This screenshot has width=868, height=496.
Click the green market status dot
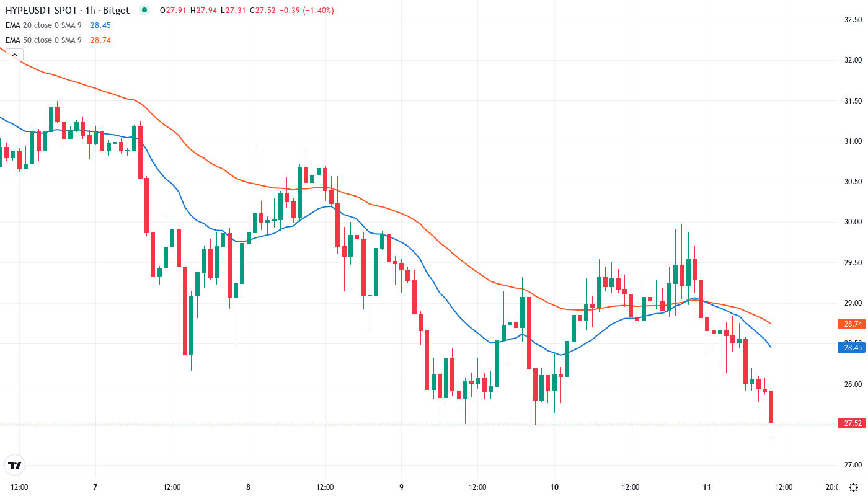(x=144, y=10)
